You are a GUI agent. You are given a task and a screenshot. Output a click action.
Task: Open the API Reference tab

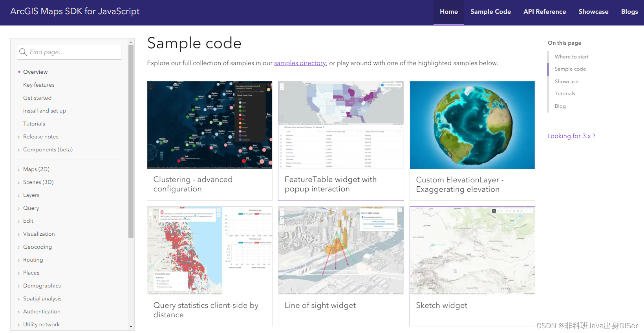pyautogui.click(x=545, y=12)
